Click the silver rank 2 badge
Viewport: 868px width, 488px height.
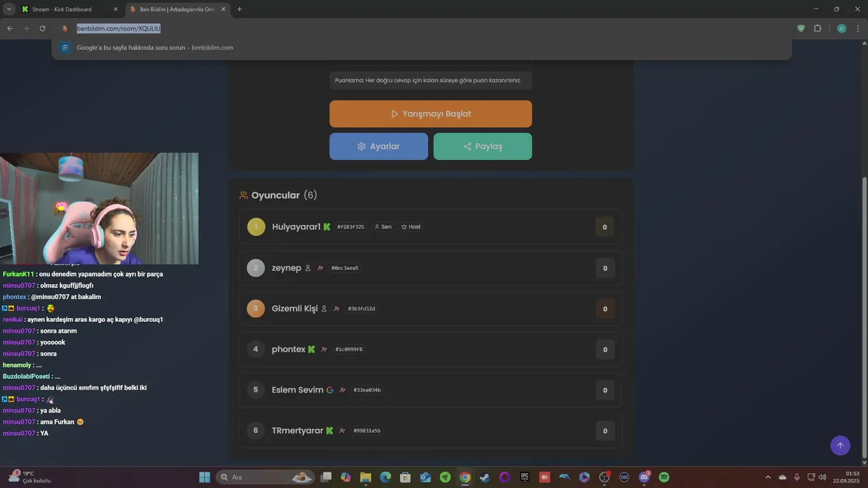tap(256, 268)
